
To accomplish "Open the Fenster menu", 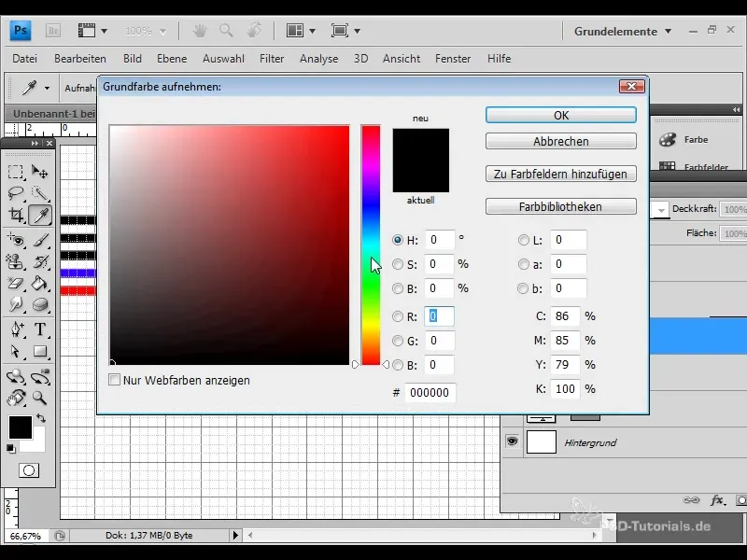I will pos(453,59).
